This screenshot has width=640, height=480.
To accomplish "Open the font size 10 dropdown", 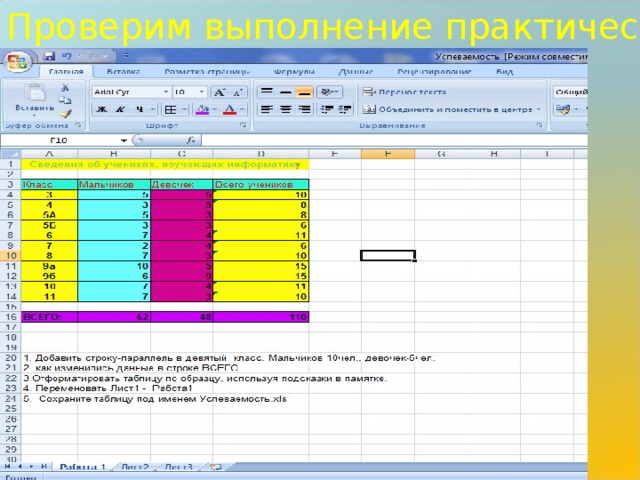I will click(202, 92).
